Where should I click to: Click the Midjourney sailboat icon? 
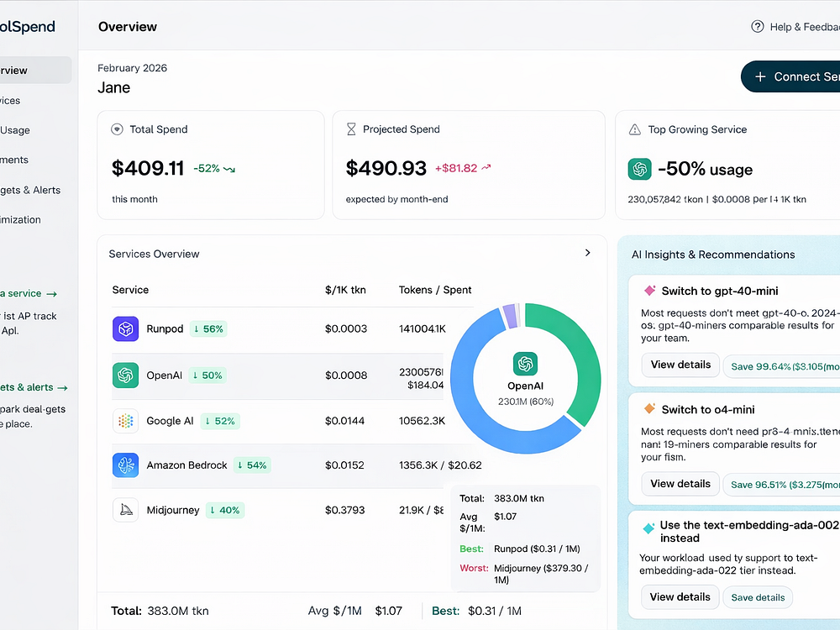[x=125, y=510]
